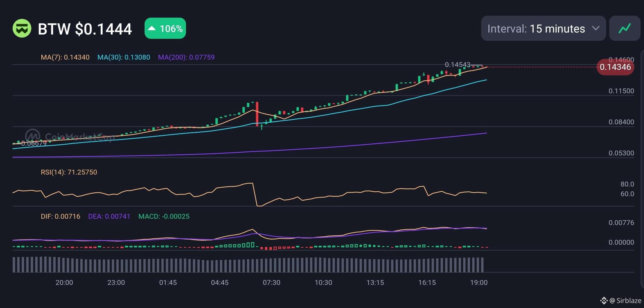
Task: Click the 0.08400 price axis label
Action: [x=621, y=122]
